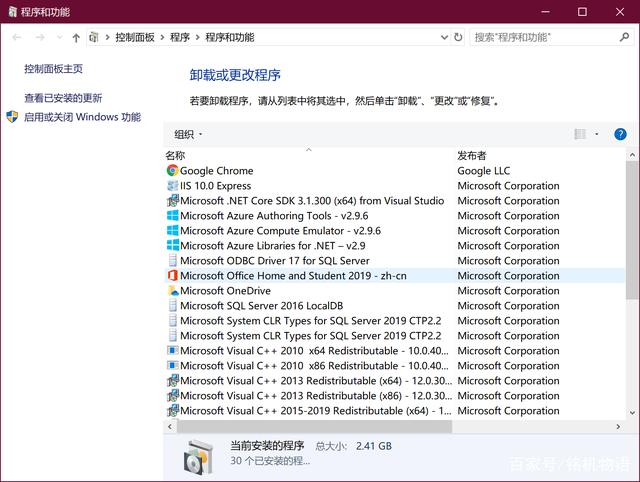Open 查看已安装的更新 link

pos(63,98)
